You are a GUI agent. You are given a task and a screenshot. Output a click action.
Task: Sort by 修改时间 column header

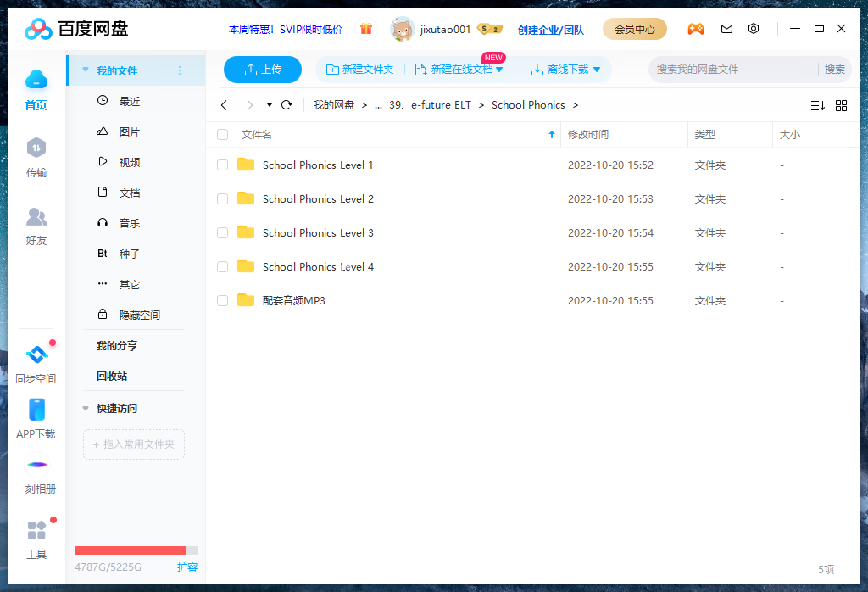[588, 135]
